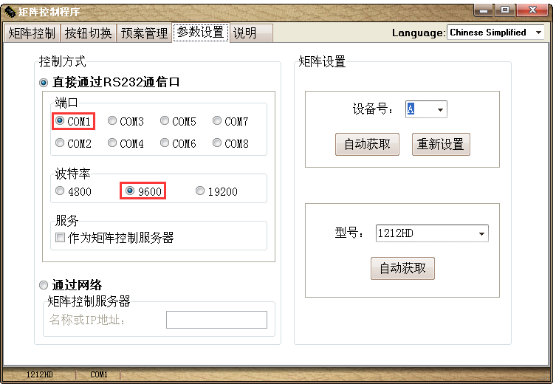Select the 参数设置 tab
554x385 pixels.
[201, 32]
